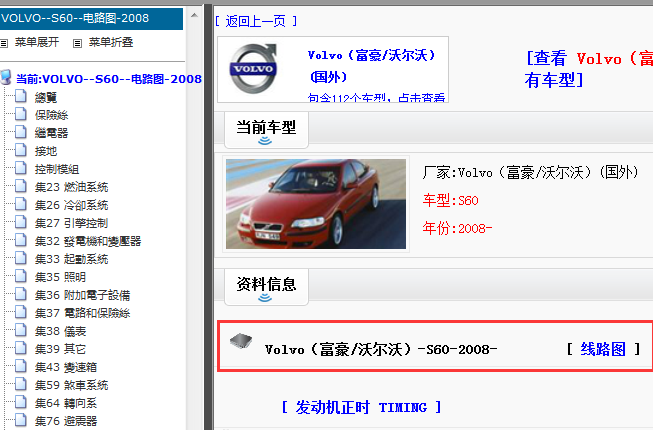653x430 pixels.
Task: Click the page icon next to 集26 冷卻系統
Action: click(x=21, y=204)
